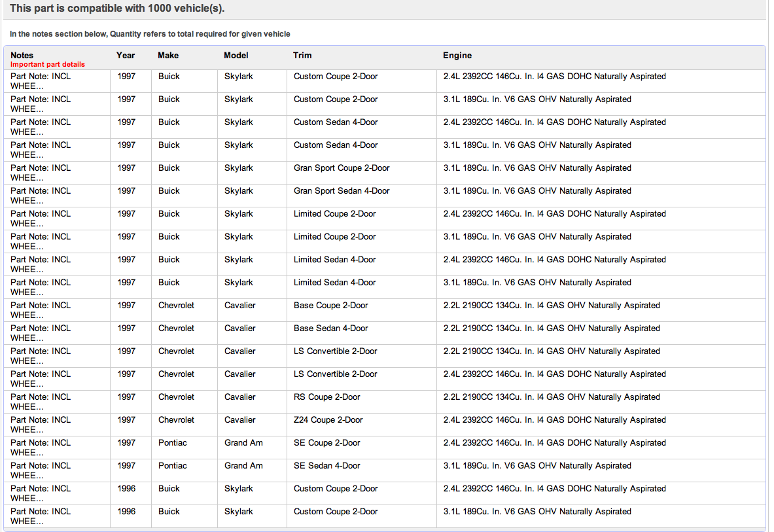The width and height of the screenshot is (774, 532).
Task: Click the Notes column header
Action: 22,56
